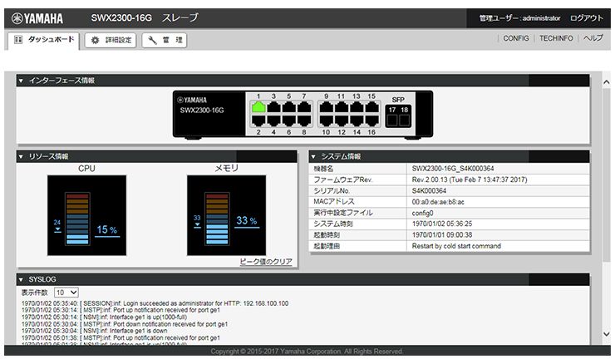
Task: Select port 5 on the switch
Action: [x=288, y=106]
